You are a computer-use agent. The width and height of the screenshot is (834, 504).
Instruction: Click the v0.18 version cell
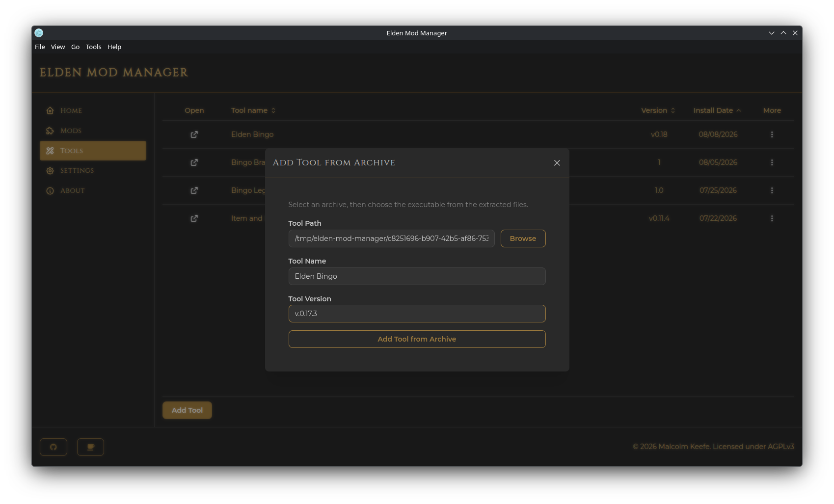click(x=659, y=134)
